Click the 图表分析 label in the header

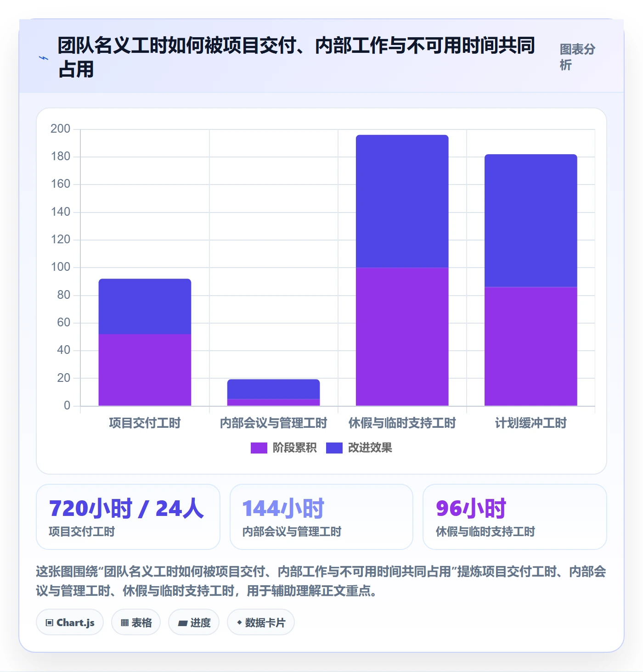coord(577,57)
